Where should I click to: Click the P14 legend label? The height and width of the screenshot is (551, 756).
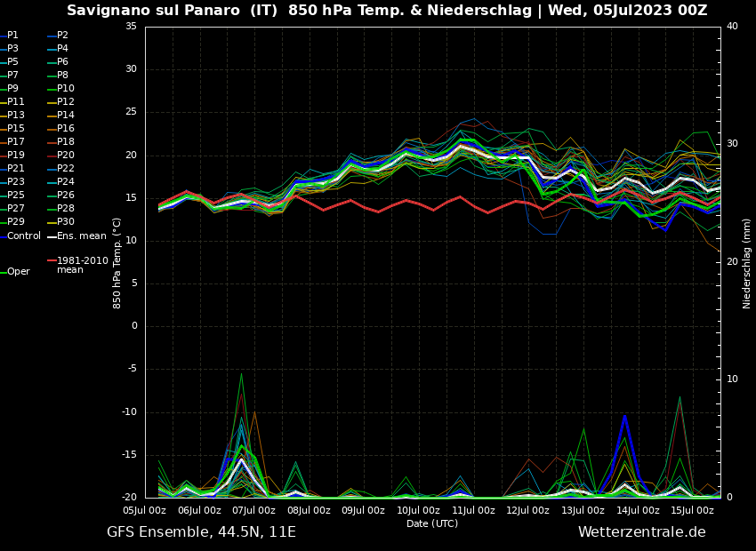(66, 116)
